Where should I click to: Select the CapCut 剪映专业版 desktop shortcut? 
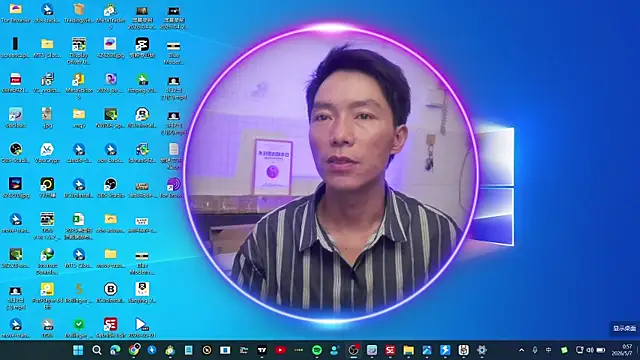point(142,48)
